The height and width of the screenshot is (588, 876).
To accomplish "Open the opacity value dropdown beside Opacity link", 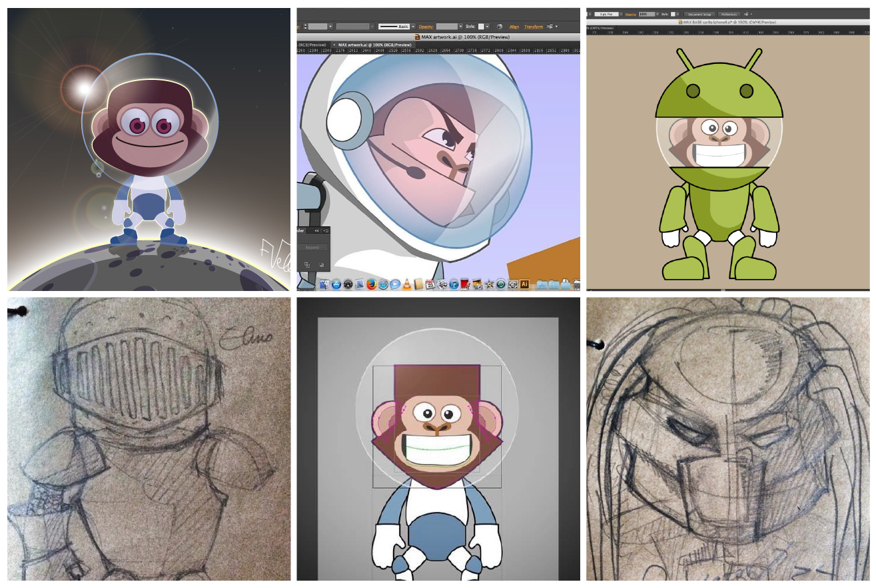I will [461, 27].
